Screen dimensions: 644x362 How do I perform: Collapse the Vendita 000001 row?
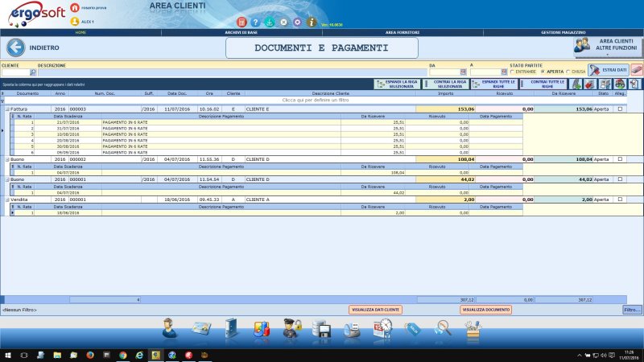click(7, 200)
